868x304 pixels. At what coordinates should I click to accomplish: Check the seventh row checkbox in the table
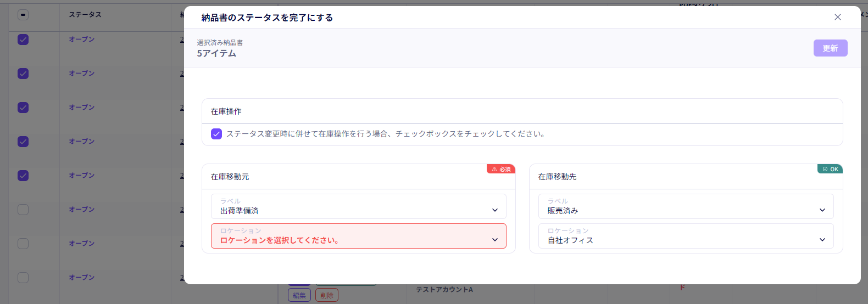click(x=23, y=244)
